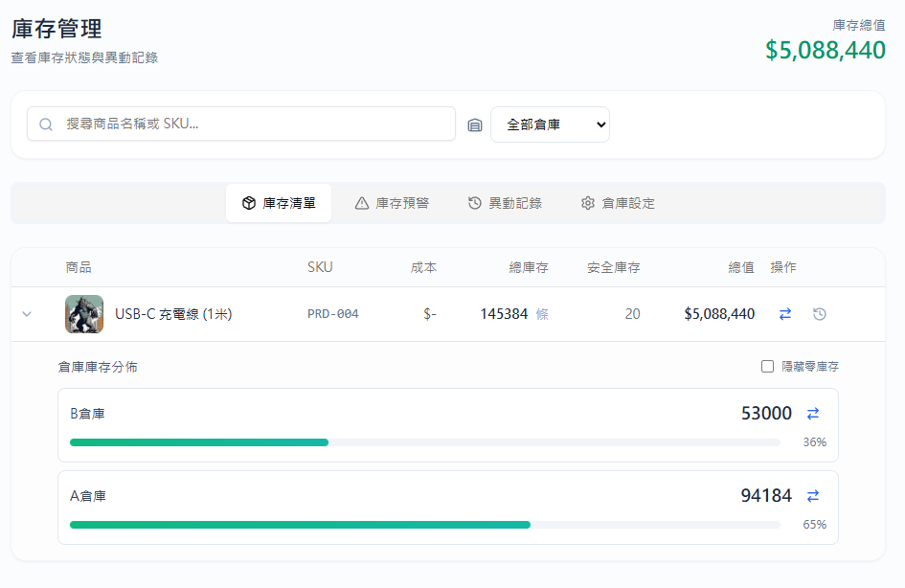Focus the 搜尋商品名稱或 SKU search field

click(x=254, y=124)
